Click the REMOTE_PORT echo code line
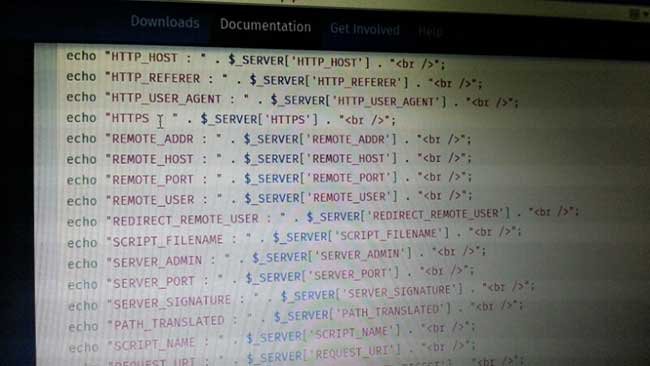 pos(269,179)
